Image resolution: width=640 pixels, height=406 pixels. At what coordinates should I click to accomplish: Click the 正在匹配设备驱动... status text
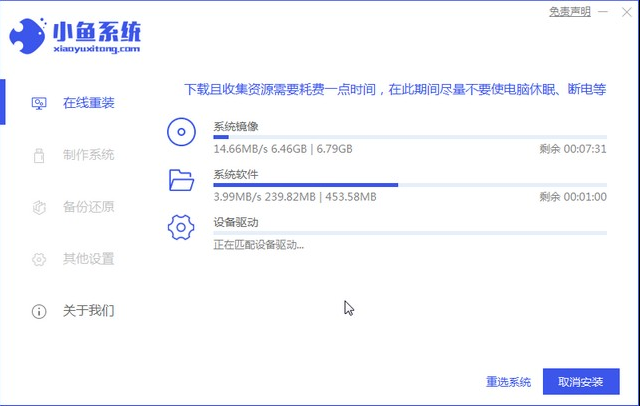[259, 245]
